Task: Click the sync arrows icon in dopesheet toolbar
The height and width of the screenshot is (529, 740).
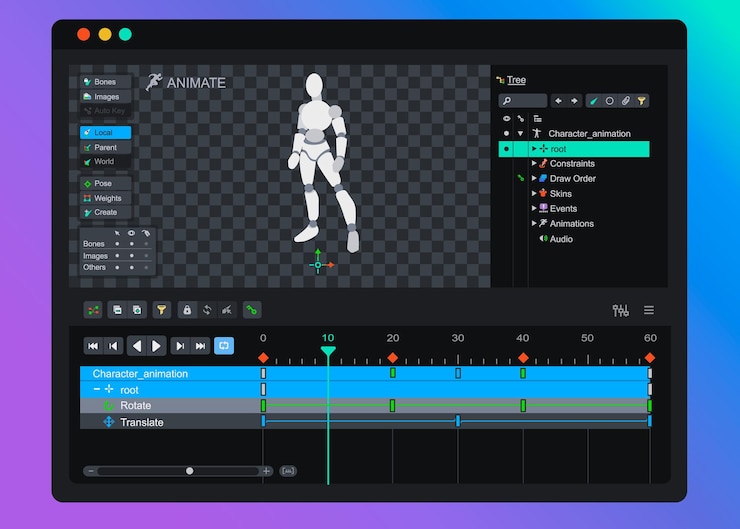Action: [x=207, y=310]
